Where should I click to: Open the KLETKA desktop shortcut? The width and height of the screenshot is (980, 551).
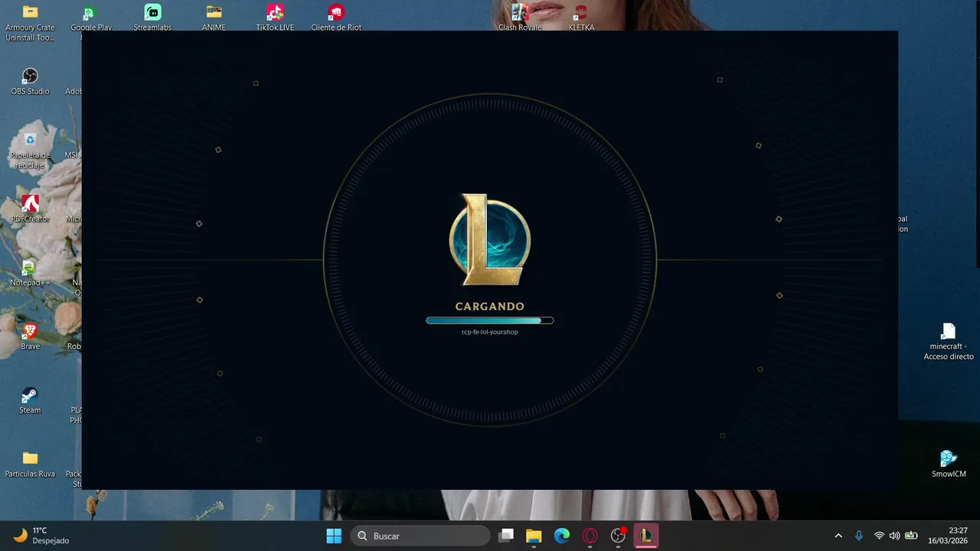tap(581, 18)
